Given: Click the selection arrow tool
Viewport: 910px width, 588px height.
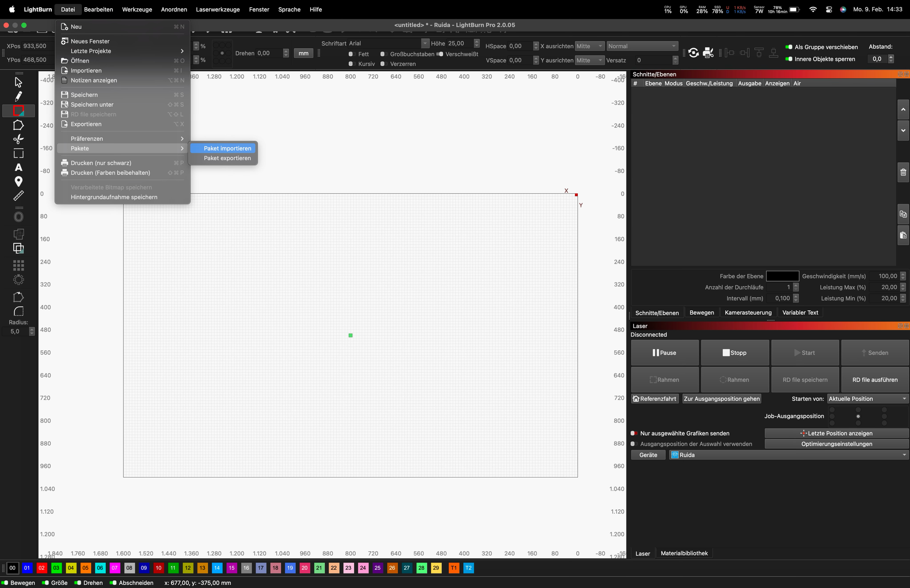Looking at the screenshot, I should pyautogui.click(x=18, y=82).
